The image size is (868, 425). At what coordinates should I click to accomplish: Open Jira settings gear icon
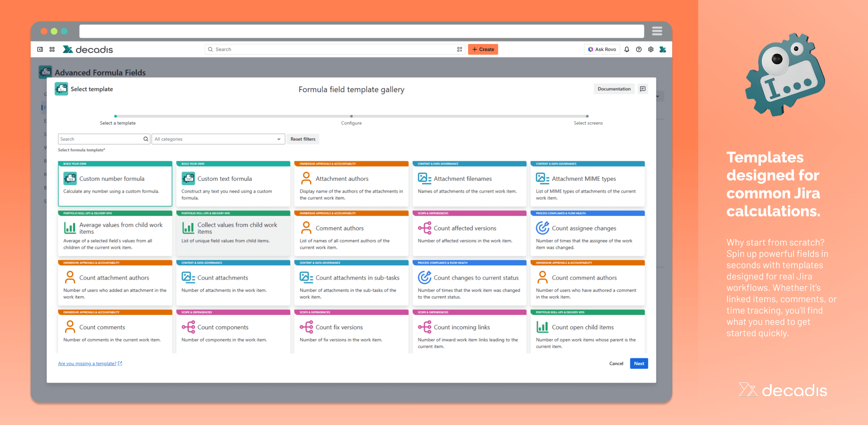[651, 50]
